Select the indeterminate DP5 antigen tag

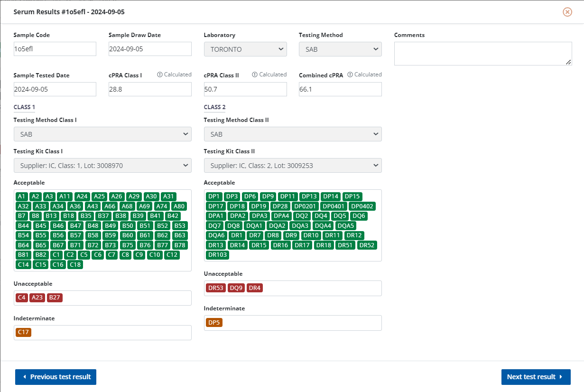tap(214, 323)
